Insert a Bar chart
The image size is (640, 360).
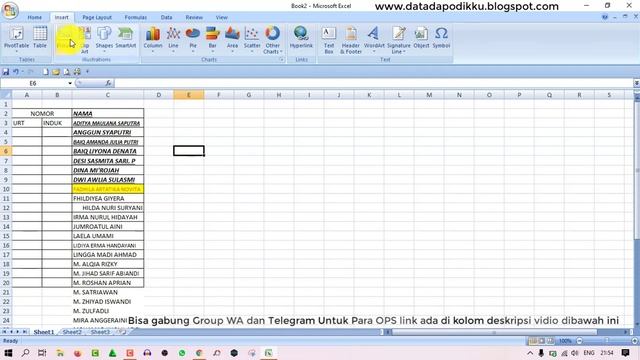212,39
